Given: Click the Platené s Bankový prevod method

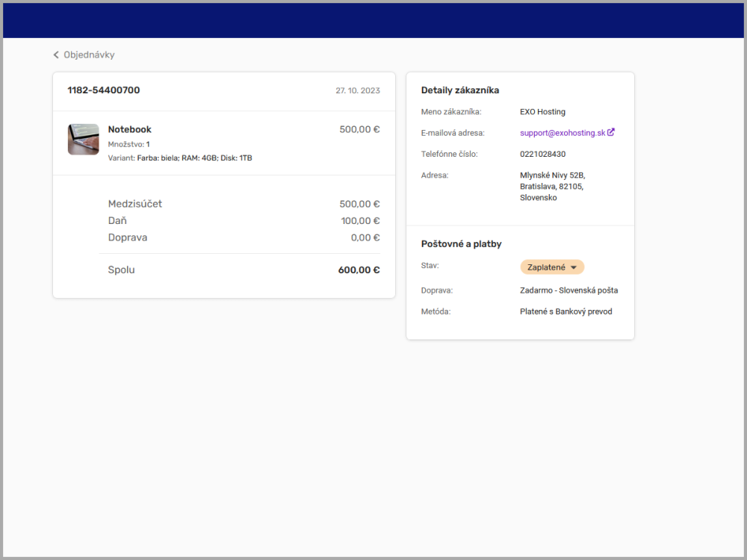Looking at the screenshot, I should [565, 311].
